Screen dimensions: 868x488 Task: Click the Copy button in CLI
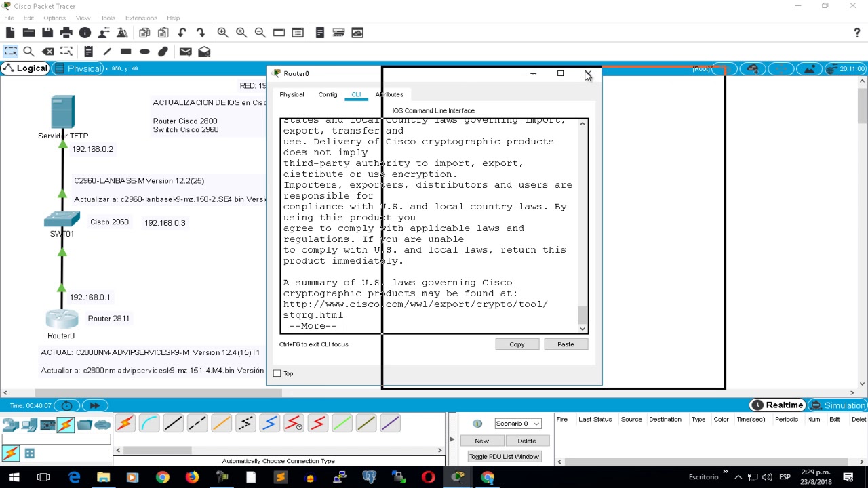pos(517,344)
